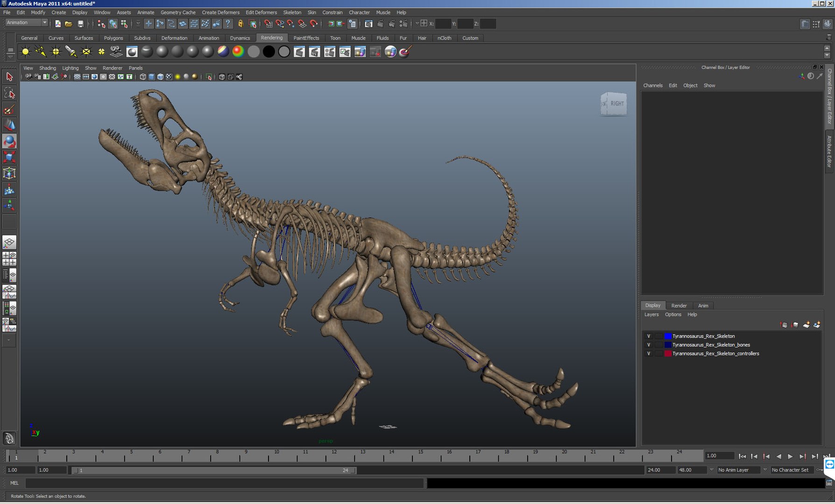
Task: Toggle display type box of Skeleton_controllers layer
Action: [658, 354]
